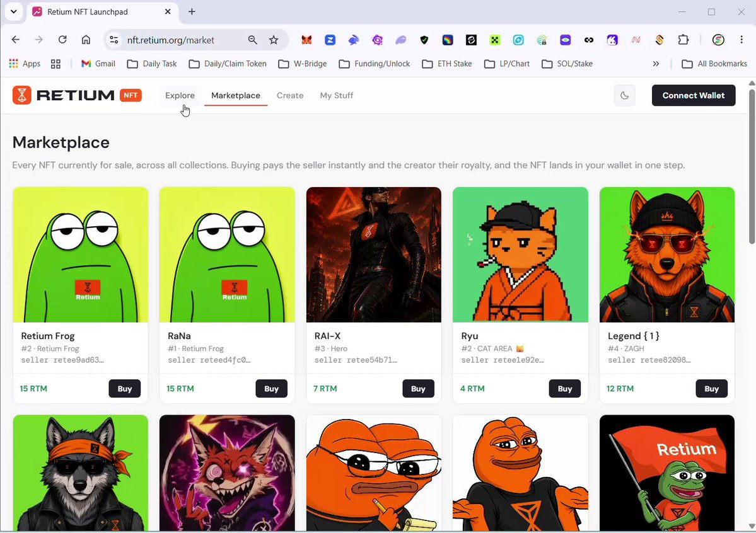The image size is (756, 533).
Task: Go back to the previous page
Action: tap(15, 40)
